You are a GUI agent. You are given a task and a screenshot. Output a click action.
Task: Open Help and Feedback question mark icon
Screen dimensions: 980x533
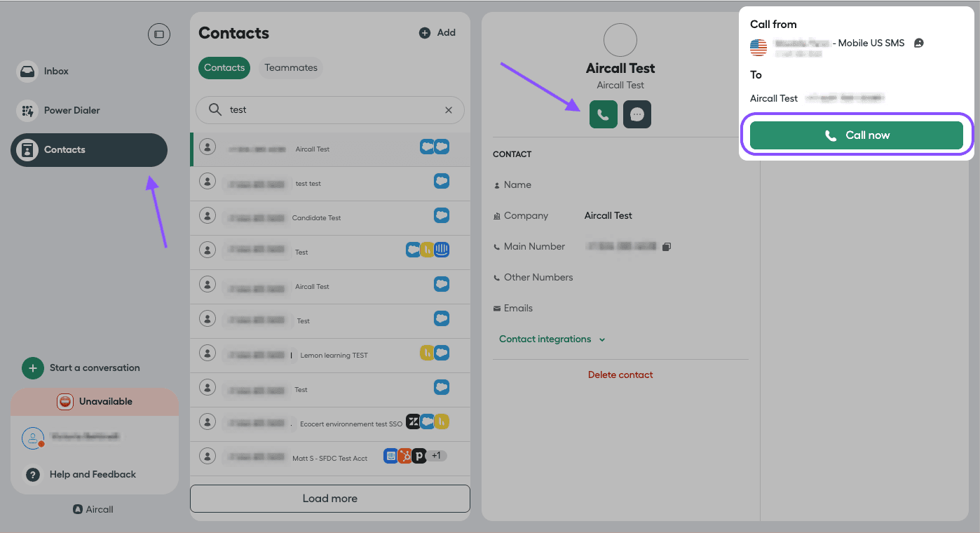(x=33, y=475)
